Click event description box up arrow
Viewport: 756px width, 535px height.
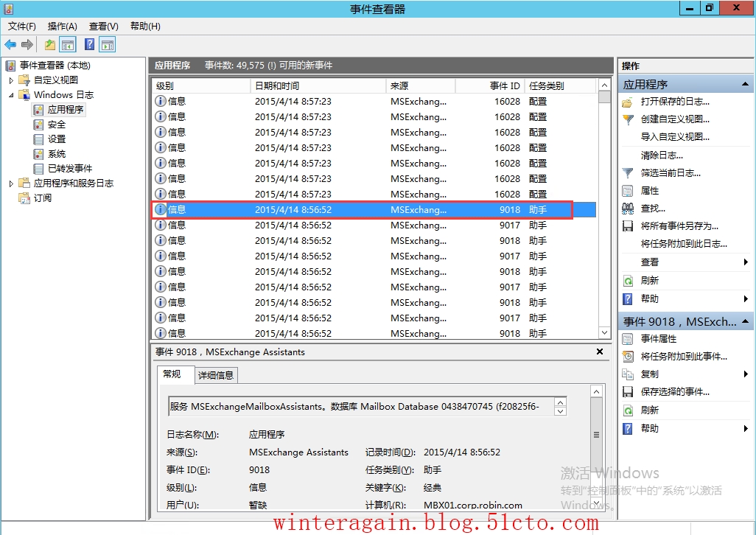(x=560, y=402)
